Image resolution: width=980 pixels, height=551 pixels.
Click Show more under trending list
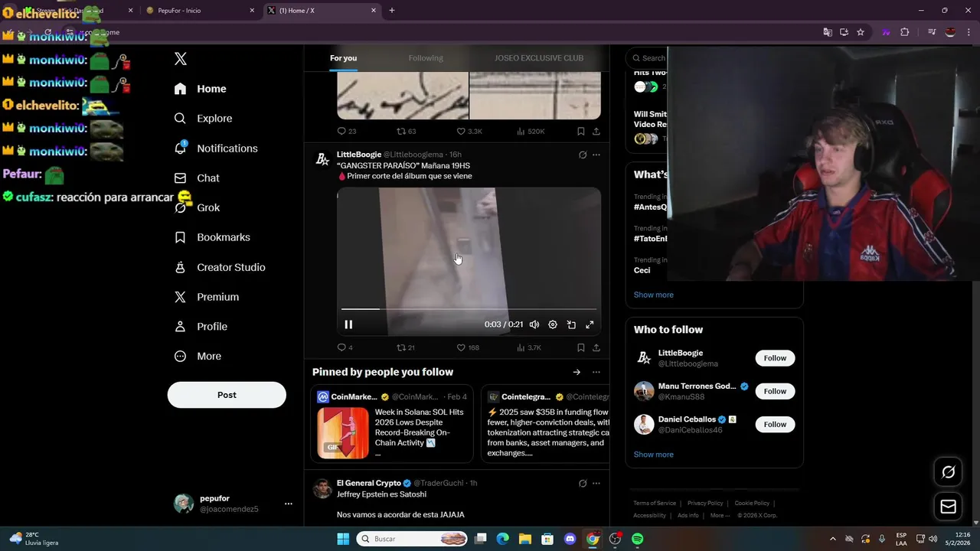pyautogui.click(x=654, y=295)
